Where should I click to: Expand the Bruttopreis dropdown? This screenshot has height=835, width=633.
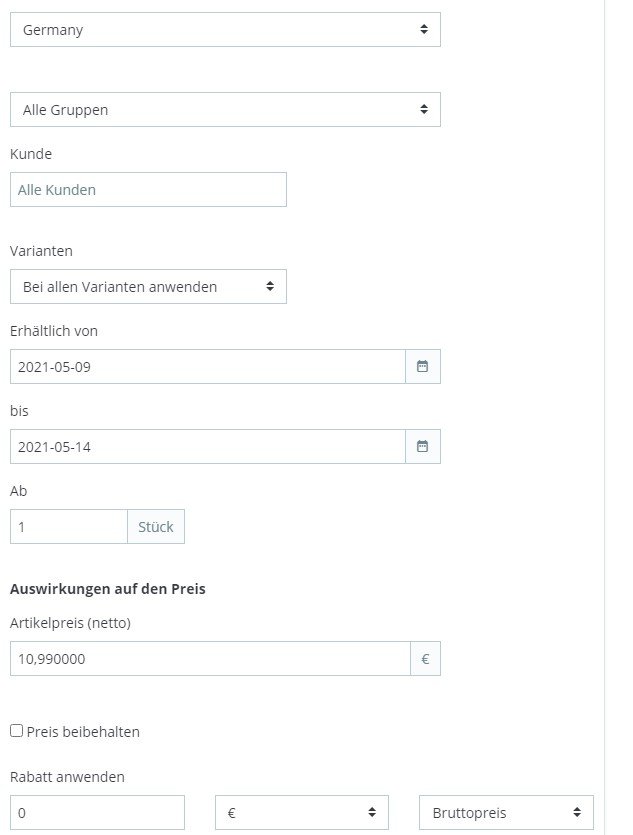(505, 813)
